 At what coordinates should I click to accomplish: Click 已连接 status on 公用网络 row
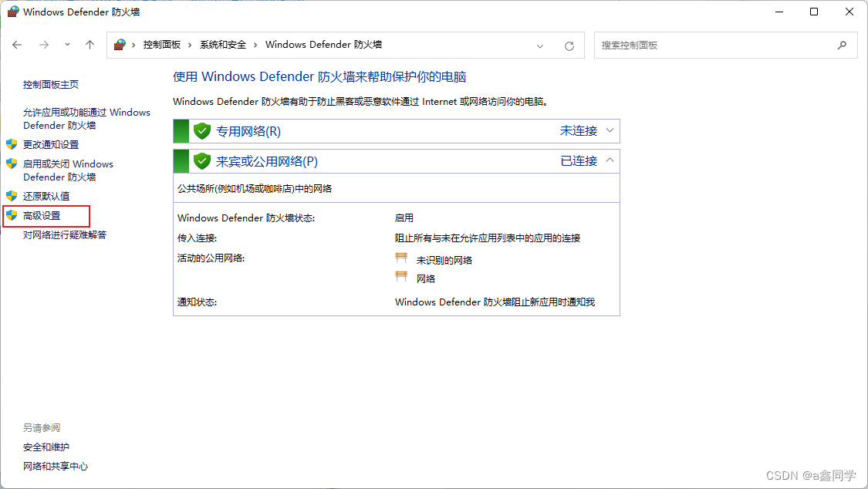point(579,161)
